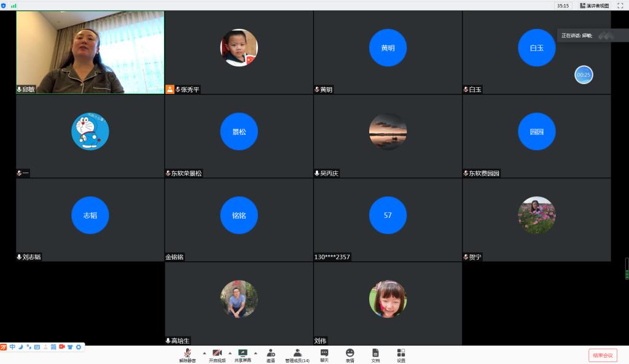Open the 表情 emoji reactions

350,354
